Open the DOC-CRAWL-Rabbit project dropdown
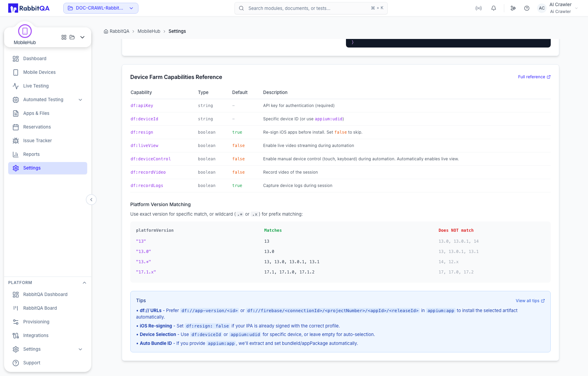Screen dimensions: 588x376 pos(101,8)
